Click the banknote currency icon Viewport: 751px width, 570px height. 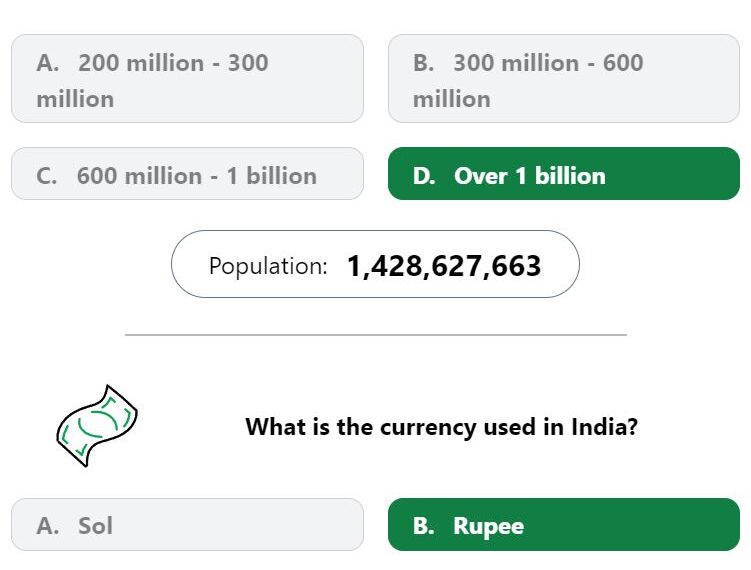tap(97, 425)
